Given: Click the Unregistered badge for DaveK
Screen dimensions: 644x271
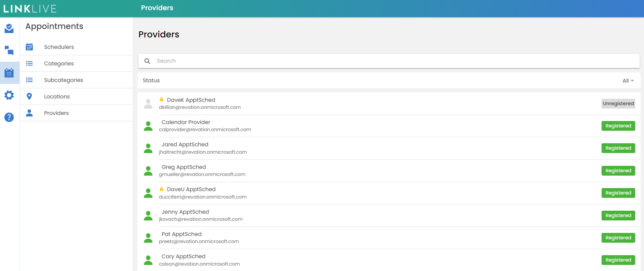Looking at the screenshot, I should click(618, 103).
